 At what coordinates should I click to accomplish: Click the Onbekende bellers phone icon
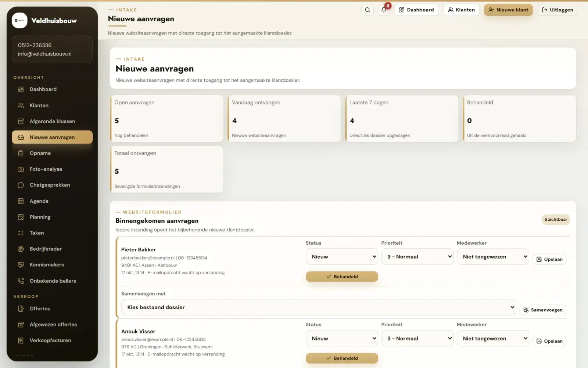[21, 281]
